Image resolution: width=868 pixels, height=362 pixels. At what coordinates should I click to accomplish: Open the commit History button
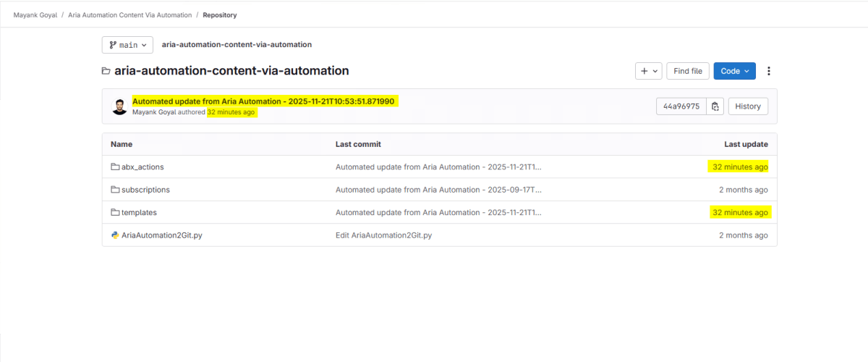coord(748,106)
